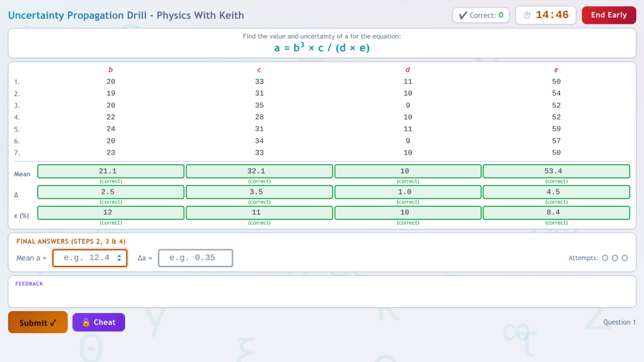Select the Mean c field showing 32.1
The image size is (644, 362).
[x=259, y=171]
